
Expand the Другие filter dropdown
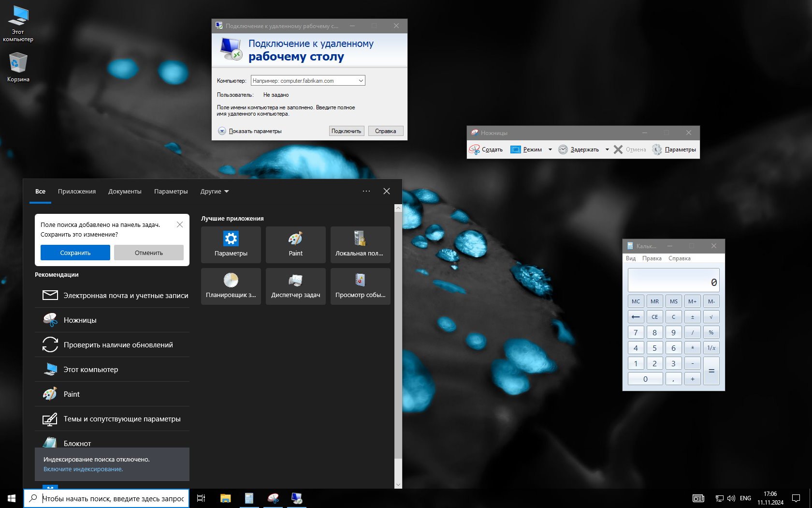point(215,192)
